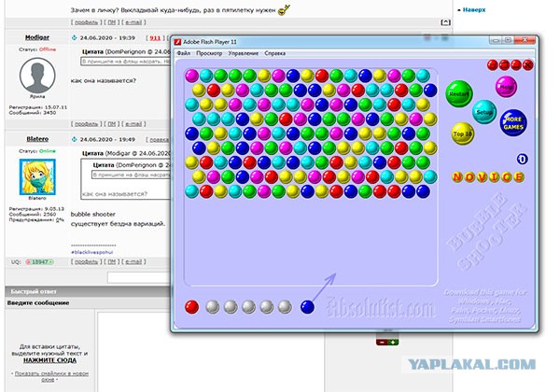Image resolution: width=560 pixels, height=392 pixels.
Task: Click e-mail link under Blatero's post
Action: coord(133,261)
